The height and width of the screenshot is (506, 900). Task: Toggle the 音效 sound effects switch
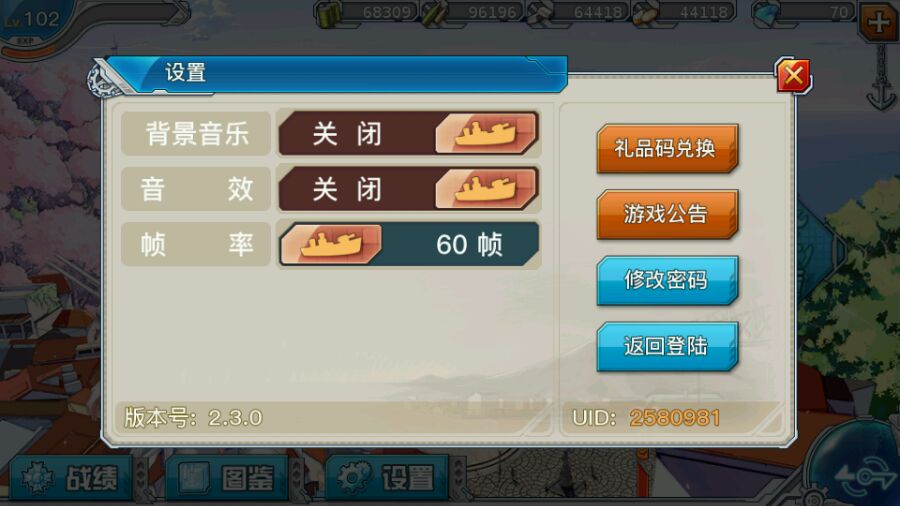click(409, 189)
